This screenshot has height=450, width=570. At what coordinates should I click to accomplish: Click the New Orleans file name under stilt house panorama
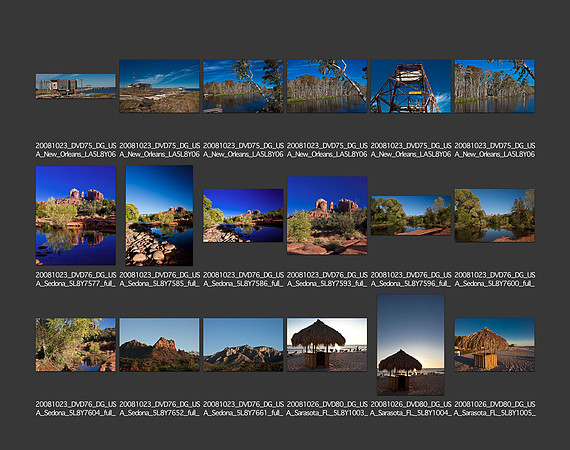point(76,150)
